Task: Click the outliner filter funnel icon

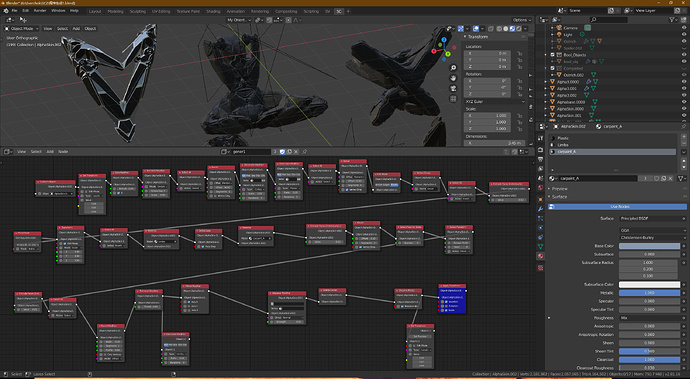Action: tap(672, 20)
